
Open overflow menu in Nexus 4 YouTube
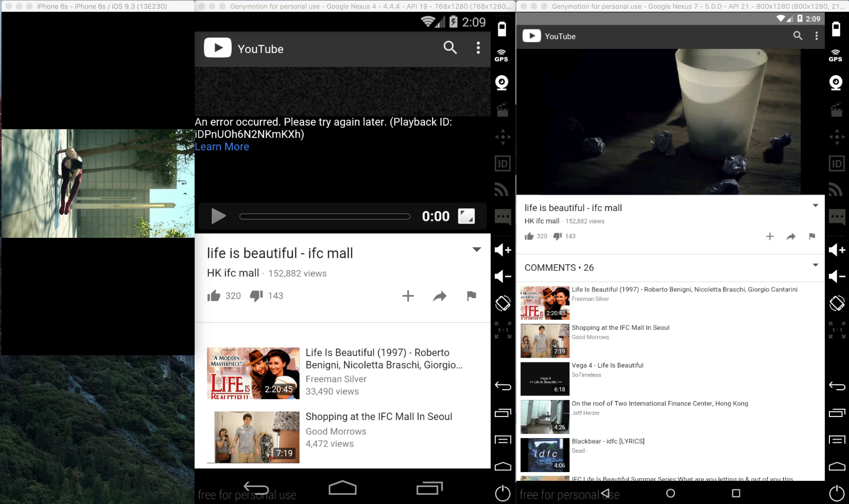click(x=478, y=48)
